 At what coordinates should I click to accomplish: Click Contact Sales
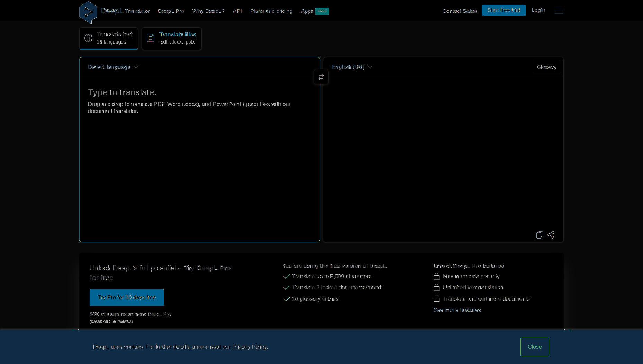click(459, 11)
